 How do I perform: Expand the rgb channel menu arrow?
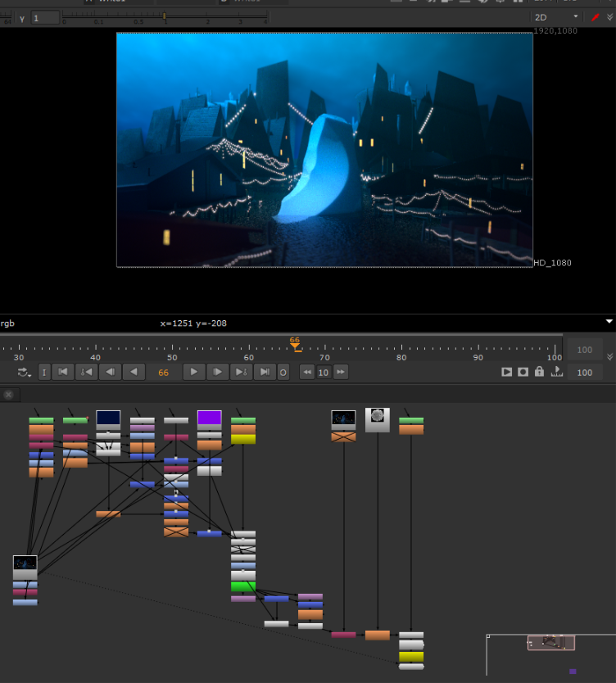click(608, 322)
